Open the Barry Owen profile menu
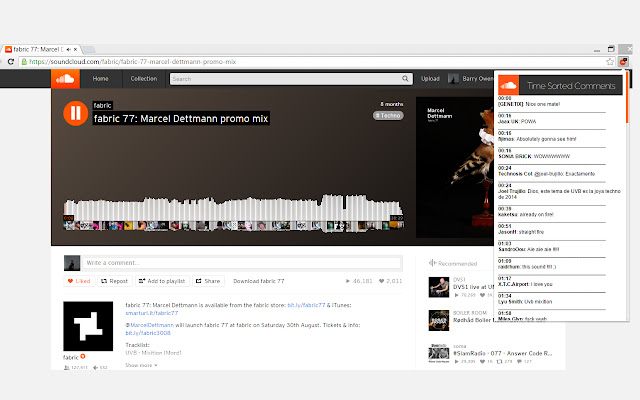Viewport: 640px width, 400px height. [471, 79]
